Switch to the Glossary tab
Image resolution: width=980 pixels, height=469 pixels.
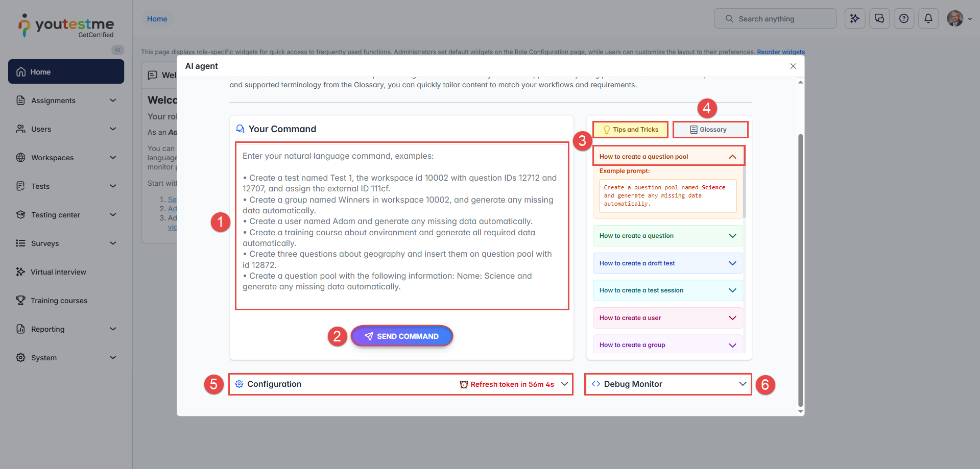710,130
